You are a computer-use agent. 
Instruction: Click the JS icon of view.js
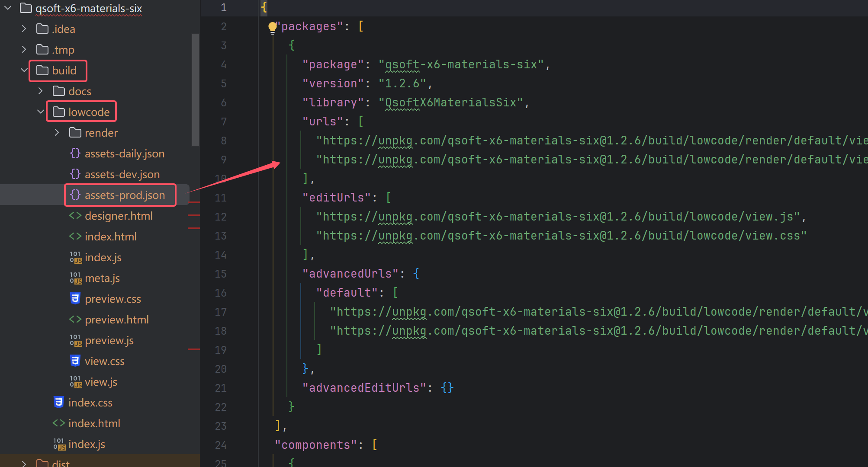(x=76, y=382)
